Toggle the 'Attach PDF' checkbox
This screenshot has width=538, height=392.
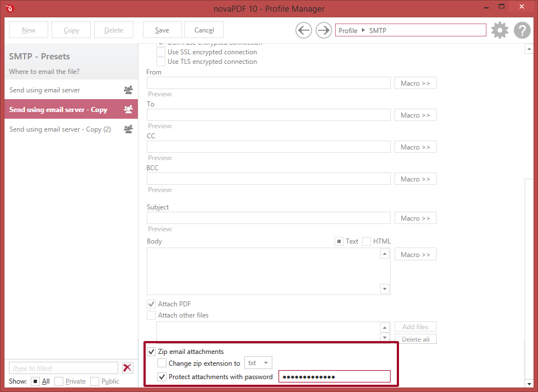(x=151, y=304)
